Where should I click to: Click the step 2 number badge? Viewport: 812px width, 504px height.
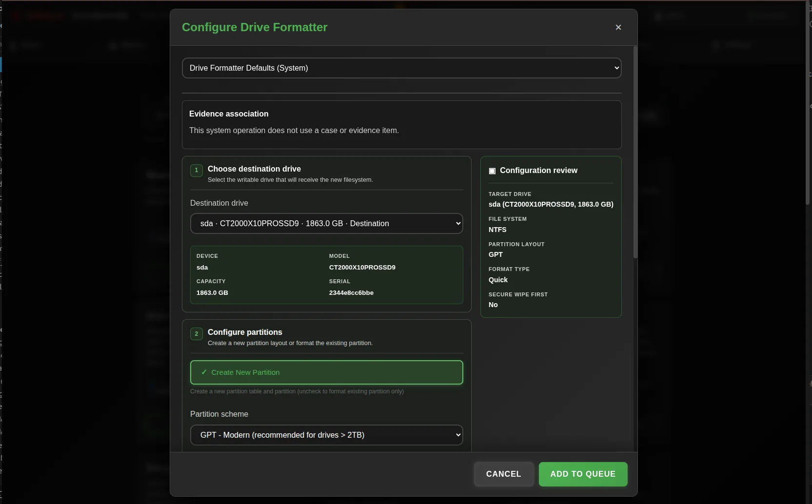[x=197, y=333]
